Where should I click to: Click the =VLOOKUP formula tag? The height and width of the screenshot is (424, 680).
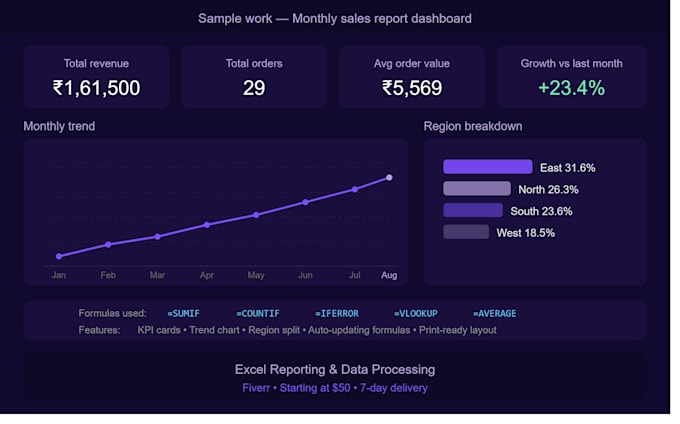(x=416, y=313)
